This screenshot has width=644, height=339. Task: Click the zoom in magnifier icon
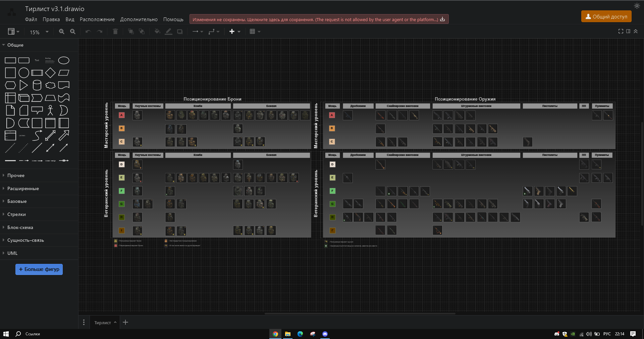[x=62, y=32]
